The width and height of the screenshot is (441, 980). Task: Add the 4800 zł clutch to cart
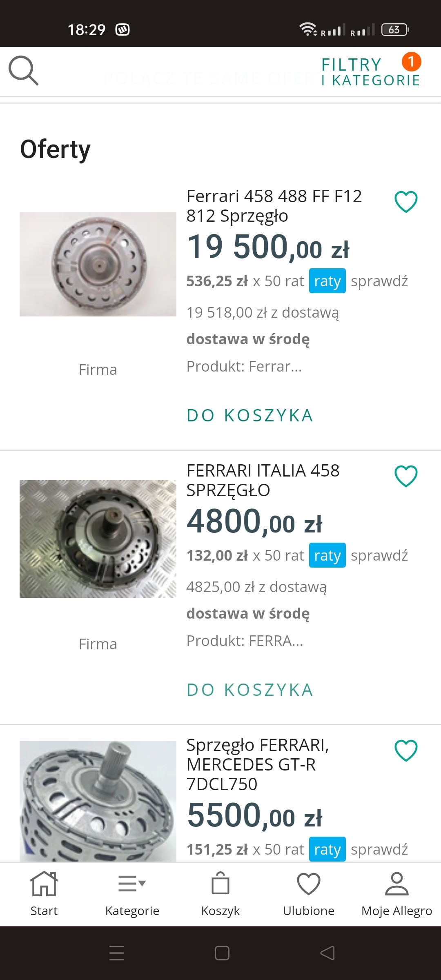250,690
